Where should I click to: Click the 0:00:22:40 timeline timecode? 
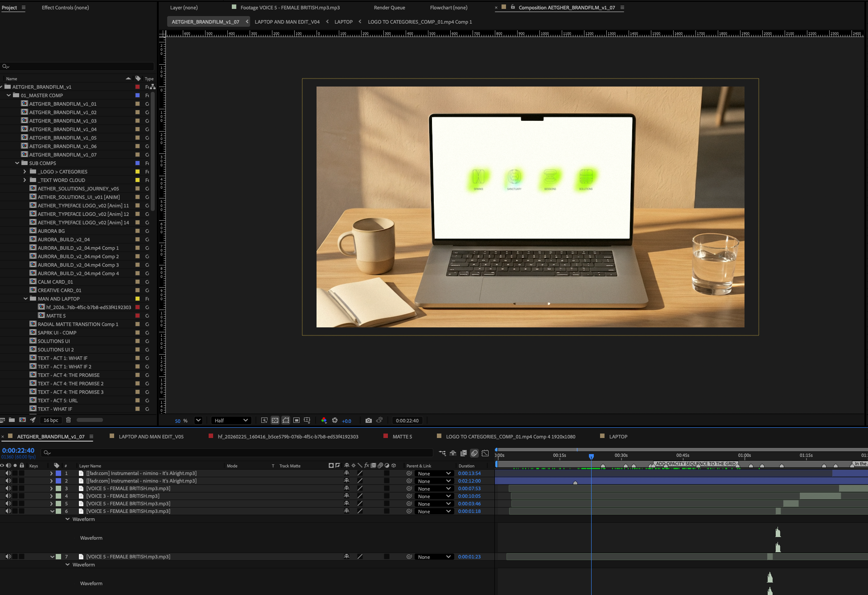(x=18, y=450)
